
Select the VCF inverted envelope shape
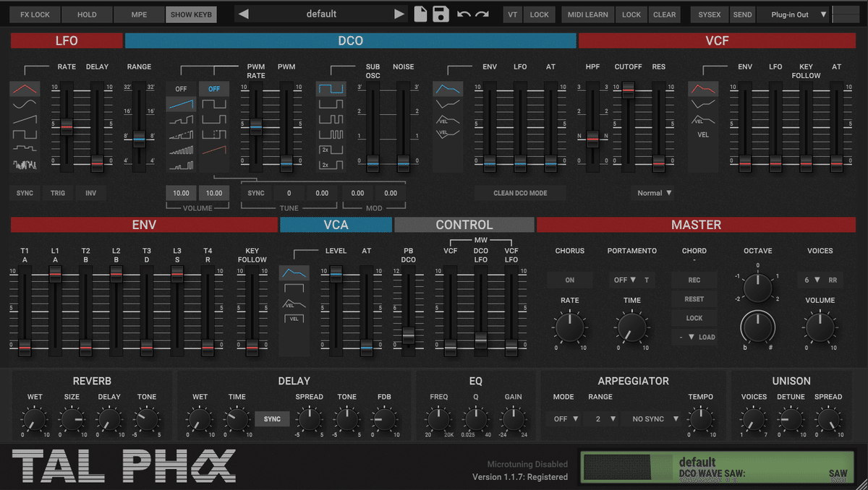click(x=703, y=104)
